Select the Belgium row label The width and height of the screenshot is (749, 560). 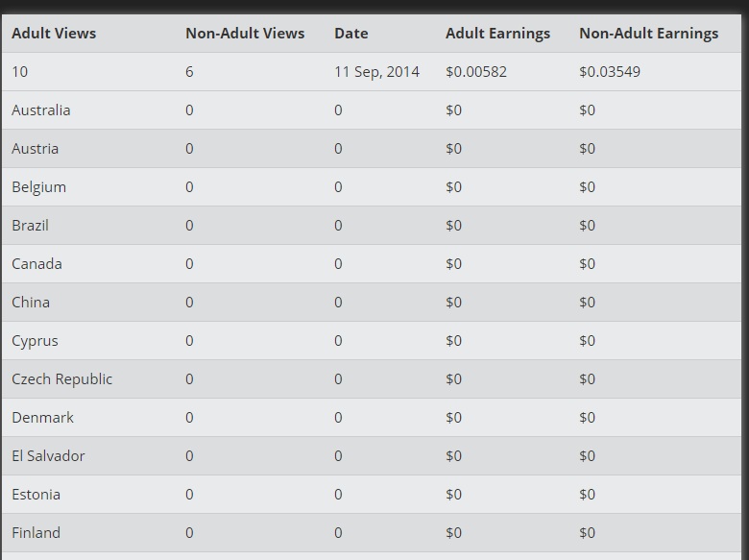38,187
